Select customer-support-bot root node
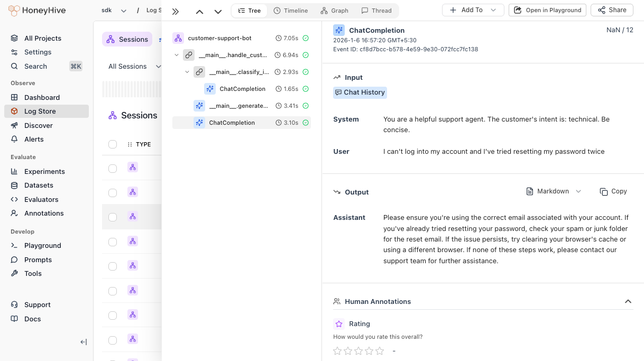Image resolution: width=644 pixels, height=361 pixels. 242,38
